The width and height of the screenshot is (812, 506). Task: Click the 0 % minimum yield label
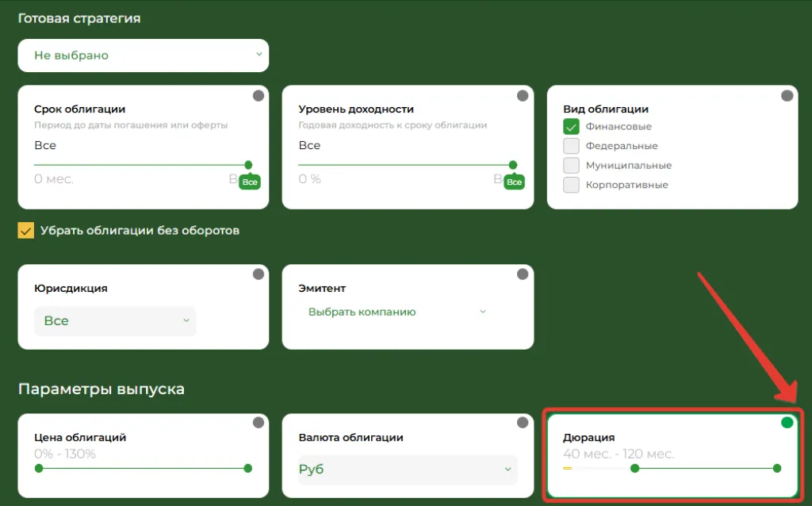[x=310, y=179]
